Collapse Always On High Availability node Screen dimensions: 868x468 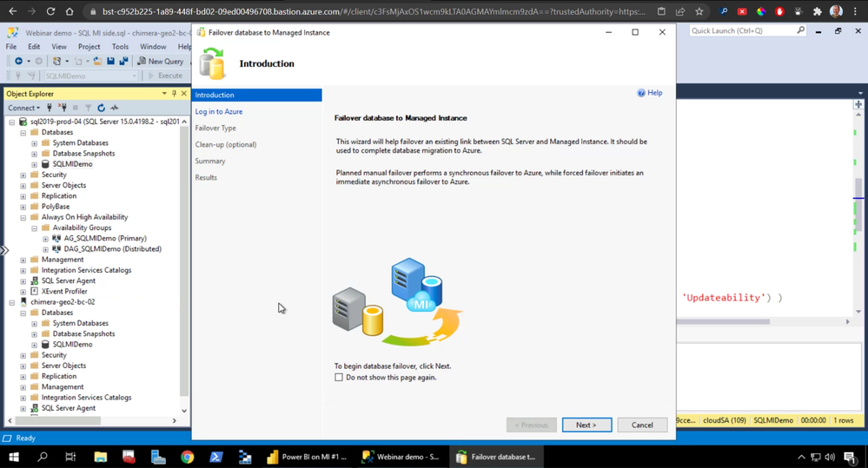click(x=23, y=217)
